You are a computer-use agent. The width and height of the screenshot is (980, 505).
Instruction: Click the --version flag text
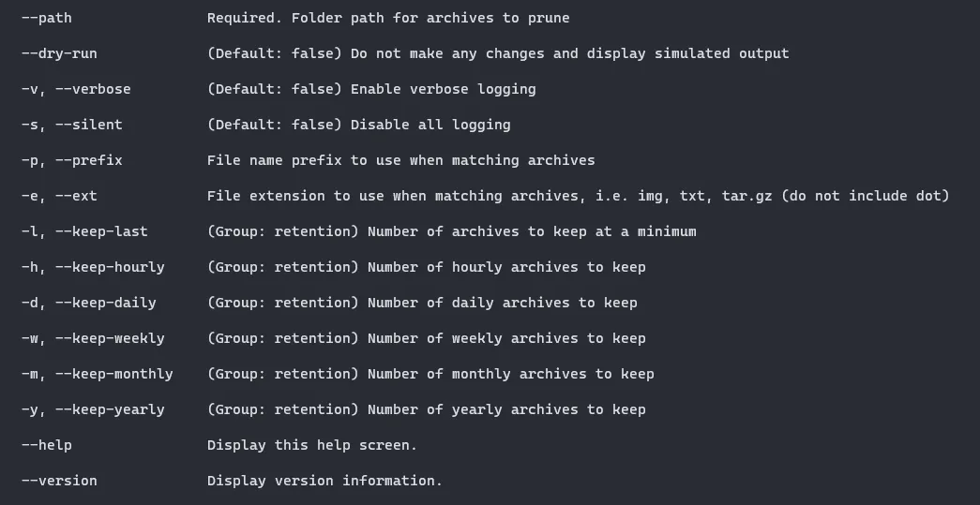[59, 481]
